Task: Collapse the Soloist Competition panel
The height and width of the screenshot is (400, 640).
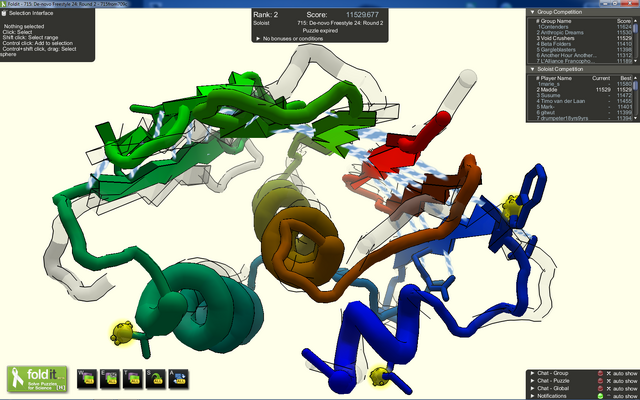Action: click(532, 69)
